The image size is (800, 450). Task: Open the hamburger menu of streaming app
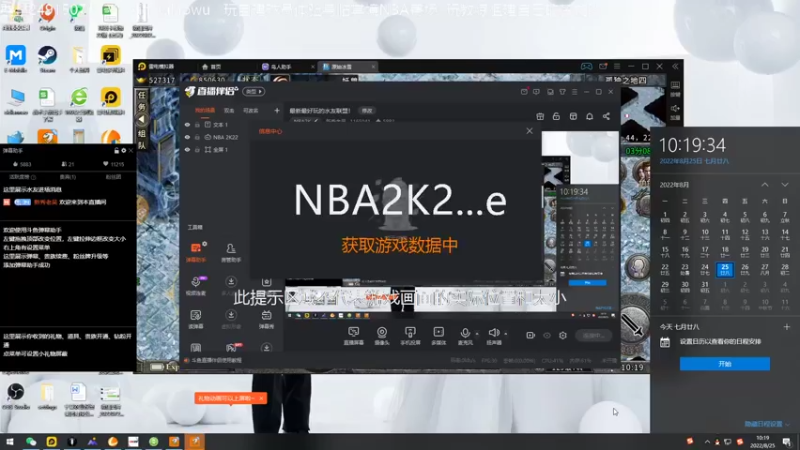point(574,92)
